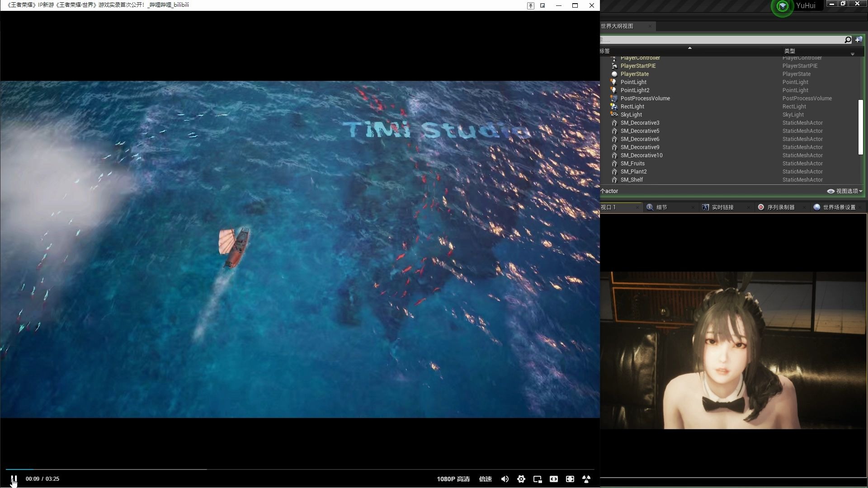Click the radiation-shaped icon in player bar
Image resolution: width=868 pixels, height=488 pixels.
586,479
